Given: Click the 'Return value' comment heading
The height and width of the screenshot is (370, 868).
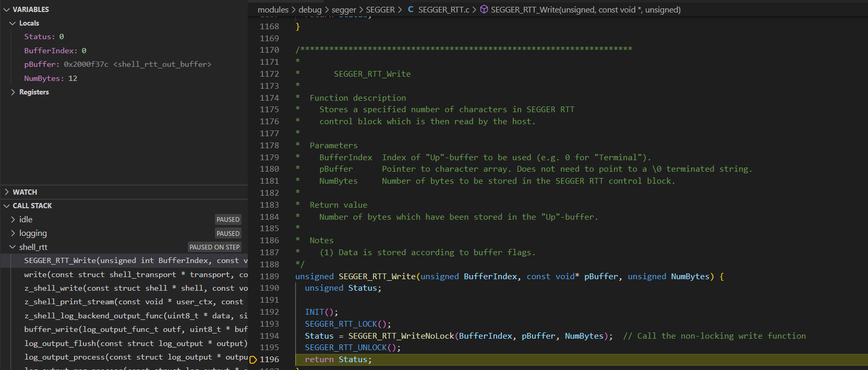Looking at the screenshot, I should [339, 205].
